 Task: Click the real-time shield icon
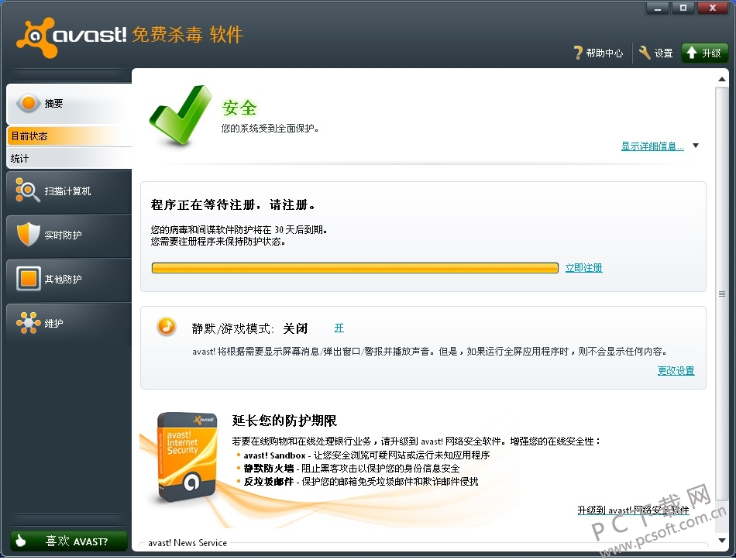coord(28,234)
